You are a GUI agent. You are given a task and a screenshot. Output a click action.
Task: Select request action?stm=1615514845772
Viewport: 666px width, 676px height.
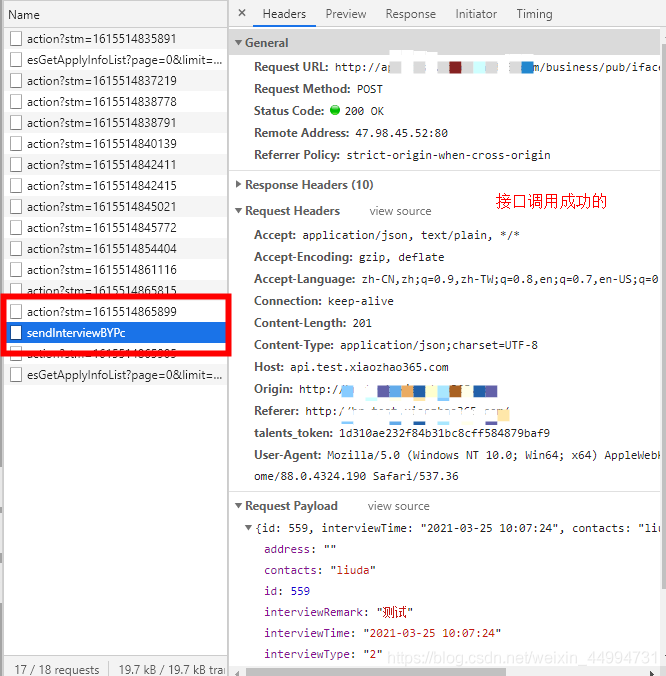coord(116,228)
